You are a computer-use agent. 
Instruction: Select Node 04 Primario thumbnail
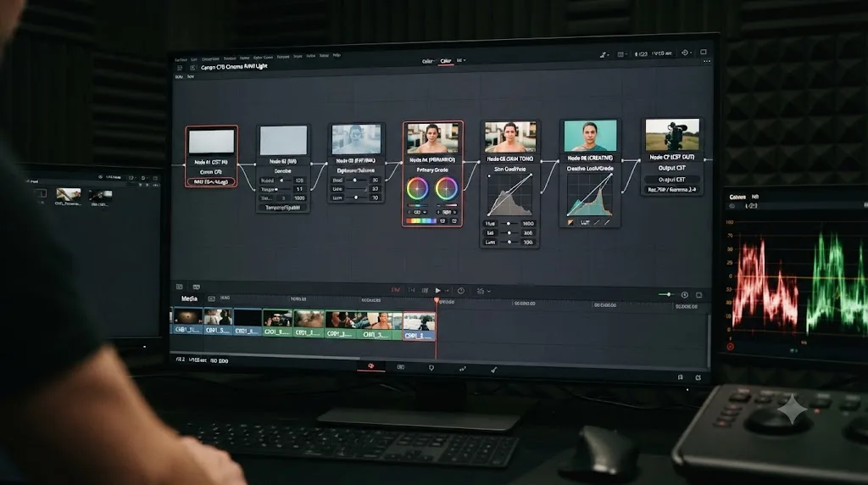(x=433, y=138)
